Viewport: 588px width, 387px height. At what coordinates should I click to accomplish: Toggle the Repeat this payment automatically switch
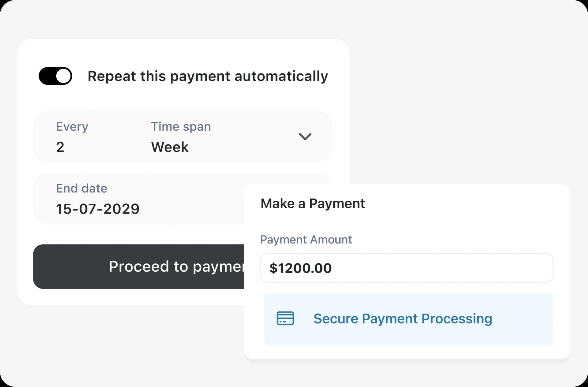click(x=55, y=76)
